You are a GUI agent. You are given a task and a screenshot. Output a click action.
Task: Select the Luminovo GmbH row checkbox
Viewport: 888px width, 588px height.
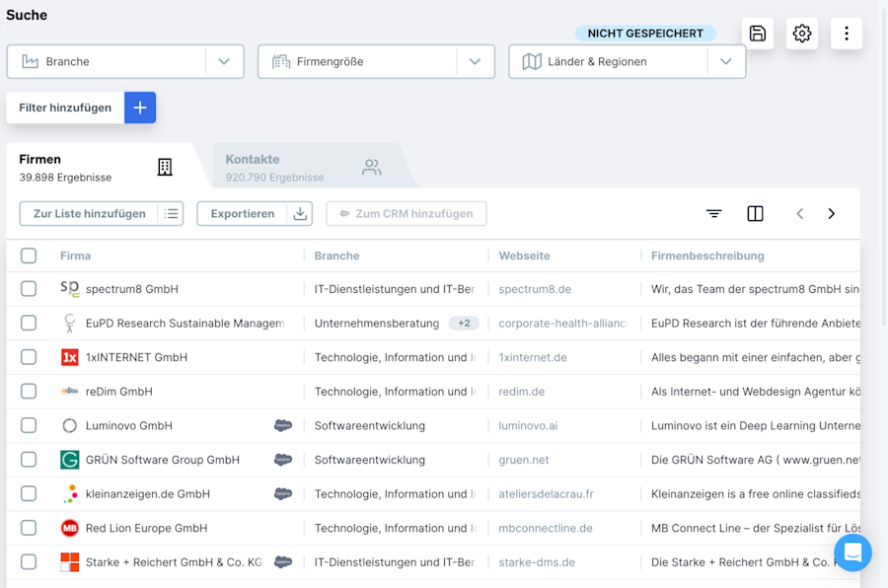pyautogui.click(x=29, y=425)
